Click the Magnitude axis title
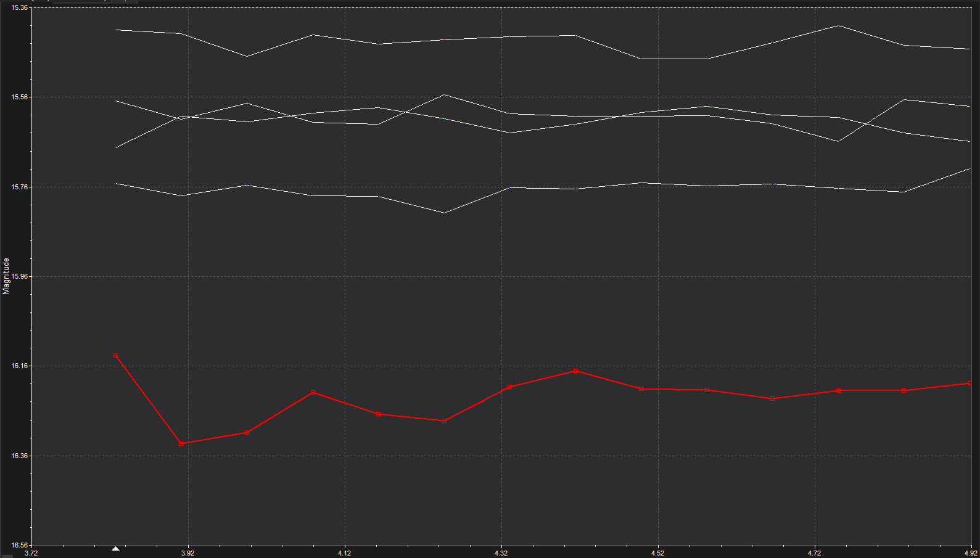The image size is (980, 558). (6, 276)
